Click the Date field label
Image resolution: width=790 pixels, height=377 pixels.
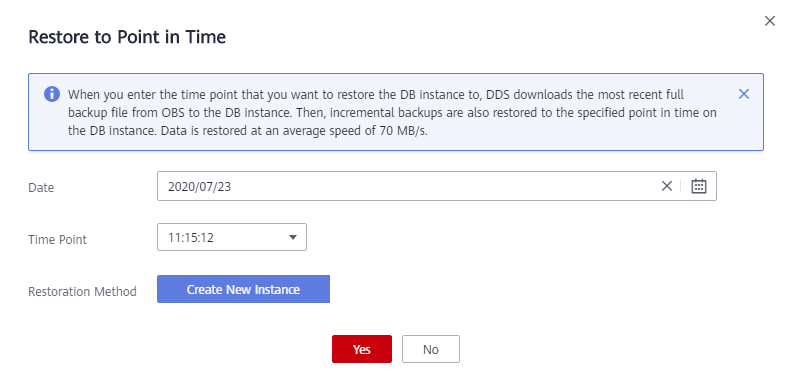coord(41,187)
